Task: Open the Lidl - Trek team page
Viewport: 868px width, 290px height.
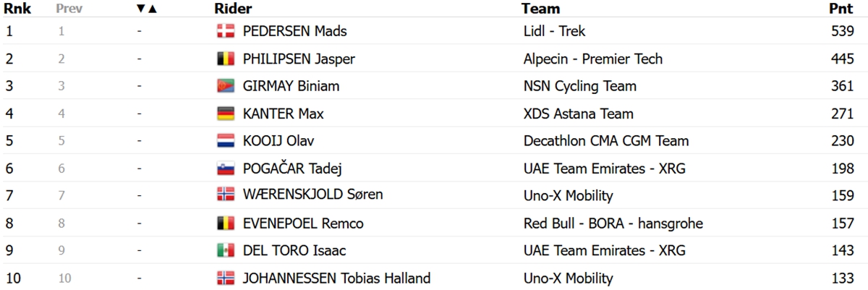Action: point(554,31)
